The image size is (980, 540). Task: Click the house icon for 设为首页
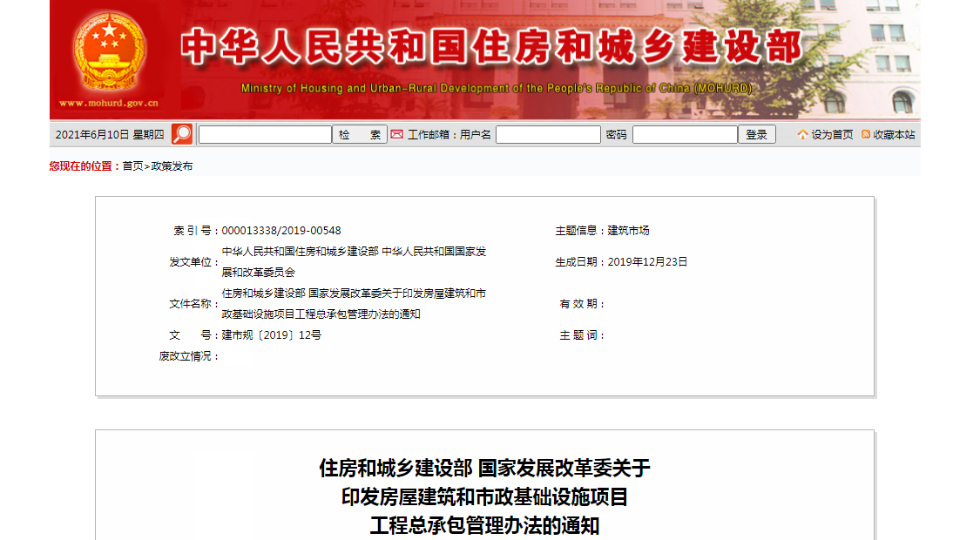click(802, 134)
